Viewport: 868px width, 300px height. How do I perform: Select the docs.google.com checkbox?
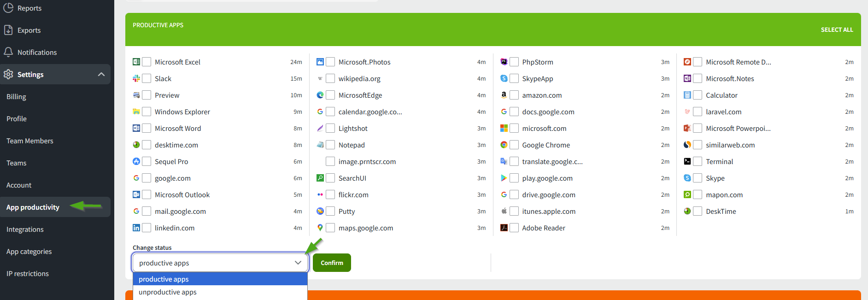pos(514,112)
